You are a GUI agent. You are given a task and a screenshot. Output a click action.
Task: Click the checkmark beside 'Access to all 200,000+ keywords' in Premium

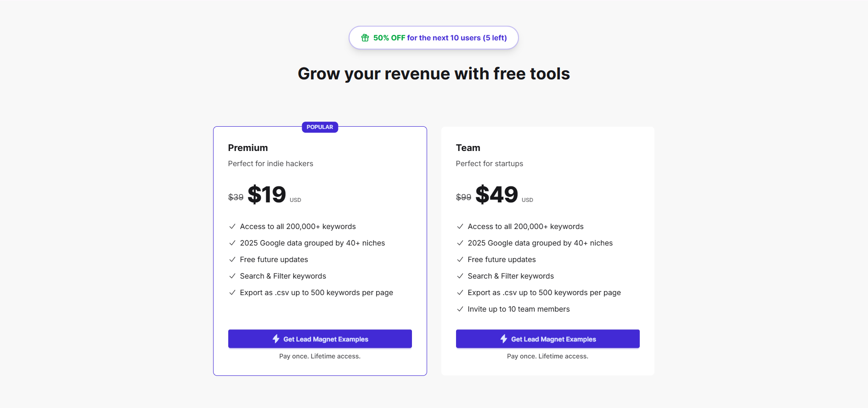(x=232, y=226)
